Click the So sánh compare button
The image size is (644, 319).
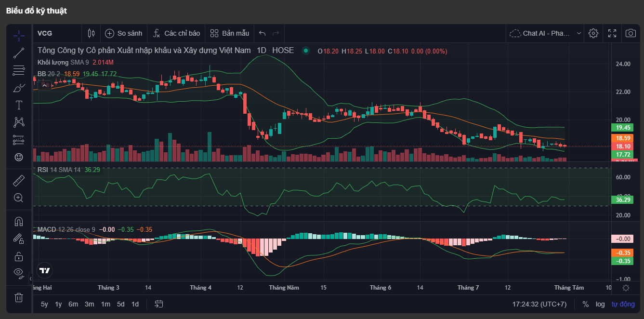pyautogui.click(x=124, y=33)
